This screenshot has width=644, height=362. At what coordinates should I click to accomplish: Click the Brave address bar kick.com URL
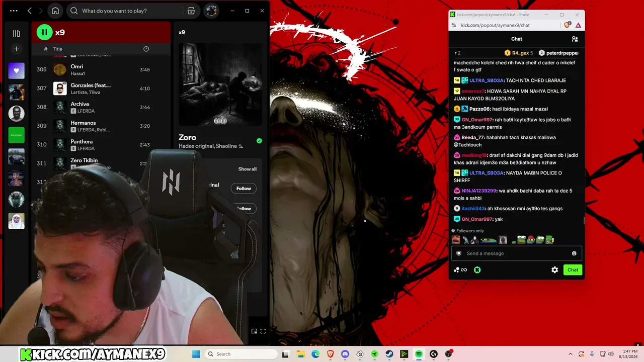[x=495, y=25]
